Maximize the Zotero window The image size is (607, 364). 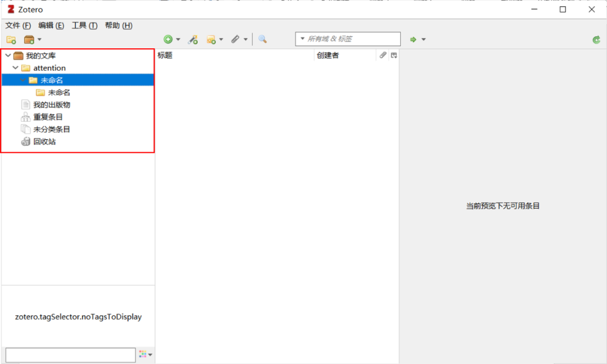tap(563, 10)
